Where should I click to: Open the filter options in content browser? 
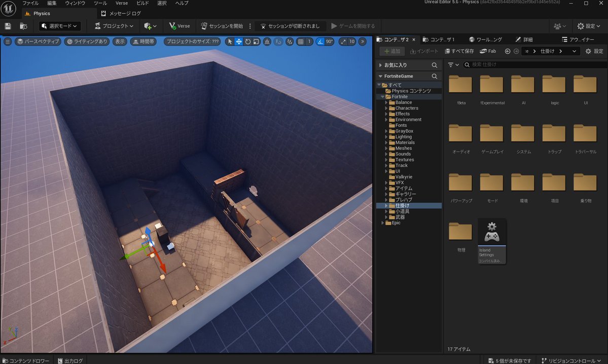453,65
